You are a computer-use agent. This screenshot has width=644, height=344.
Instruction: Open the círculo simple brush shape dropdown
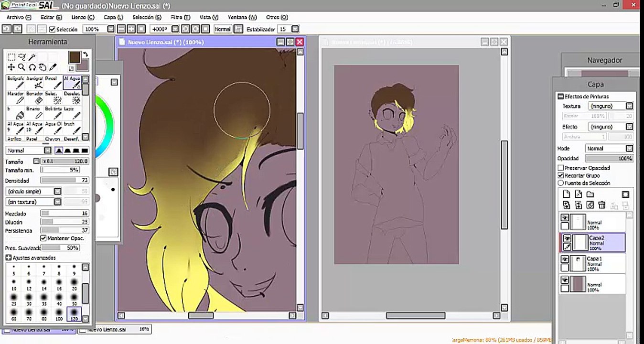57,191
